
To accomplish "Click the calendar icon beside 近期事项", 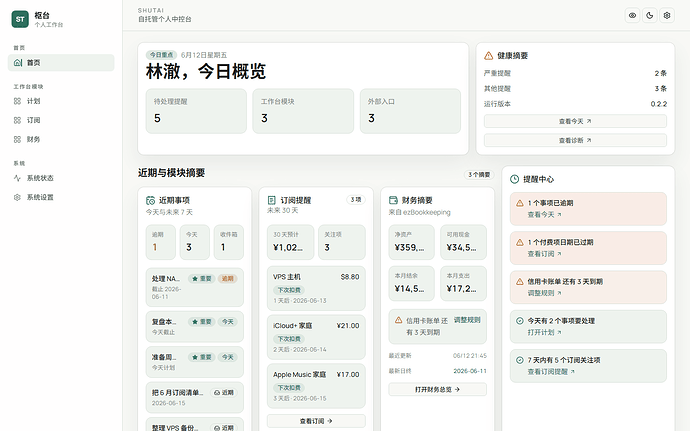I will [150, 200].
